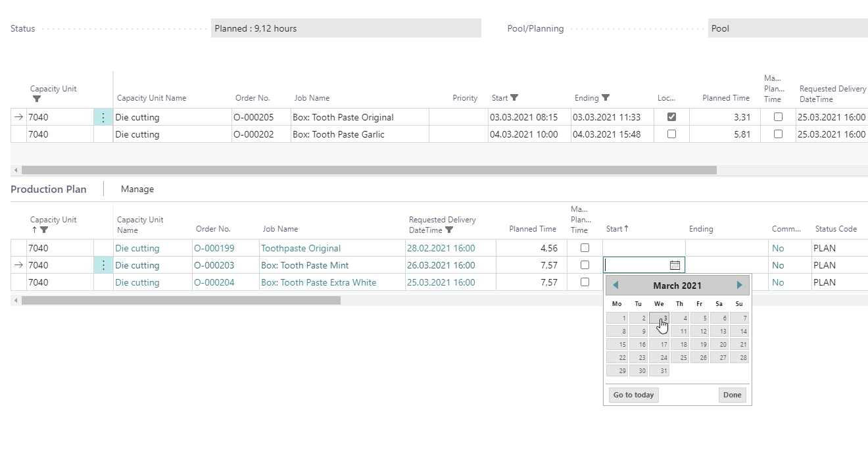Open row options for order O-000203
Viewport: 868px width, 454px height.
click(x=103, y=265)
